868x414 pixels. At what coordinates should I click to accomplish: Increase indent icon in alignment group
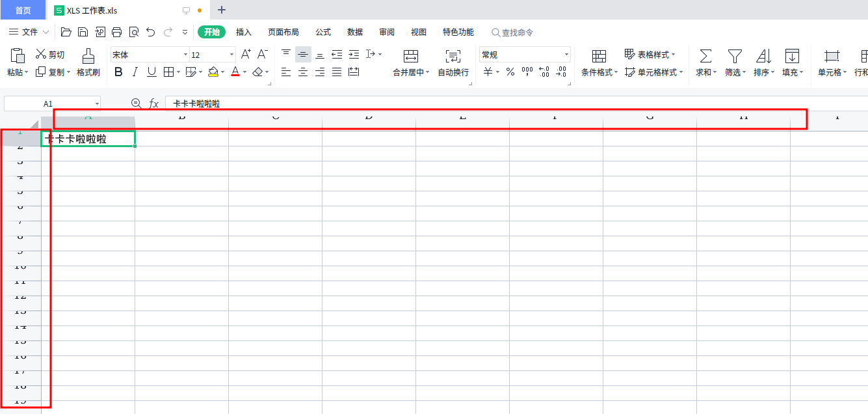pos(354,54)
